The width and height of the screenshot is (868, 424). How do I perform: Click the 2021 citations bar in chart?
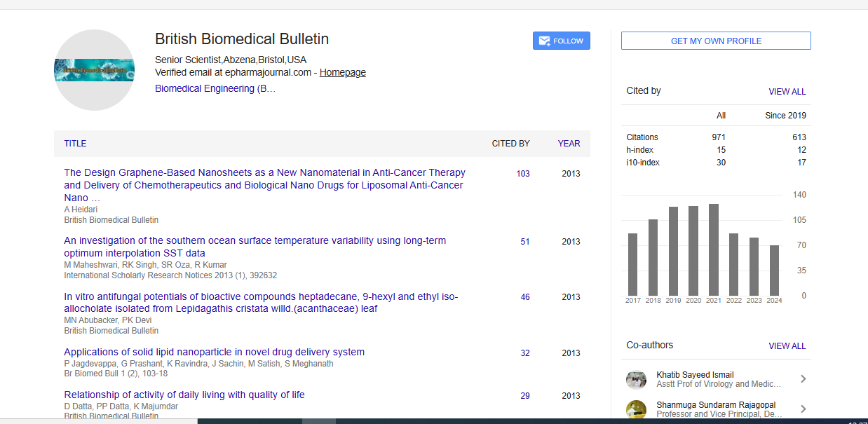point(714,249)
